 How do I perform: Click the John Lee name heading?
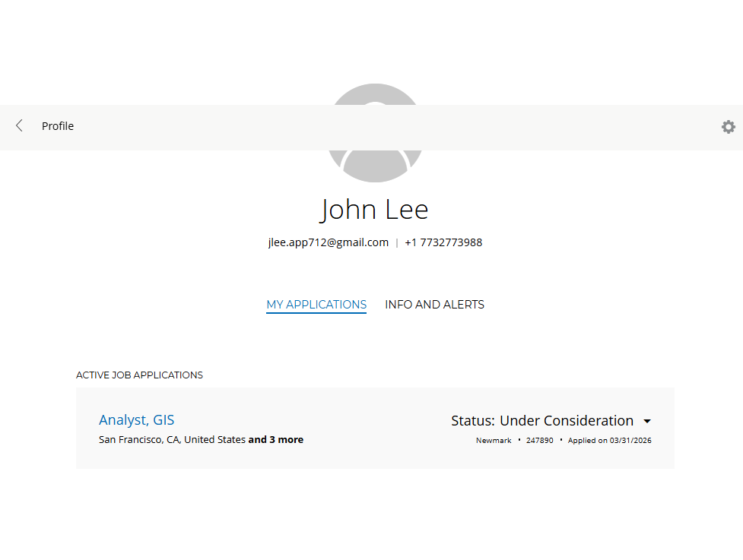(374, 209)
